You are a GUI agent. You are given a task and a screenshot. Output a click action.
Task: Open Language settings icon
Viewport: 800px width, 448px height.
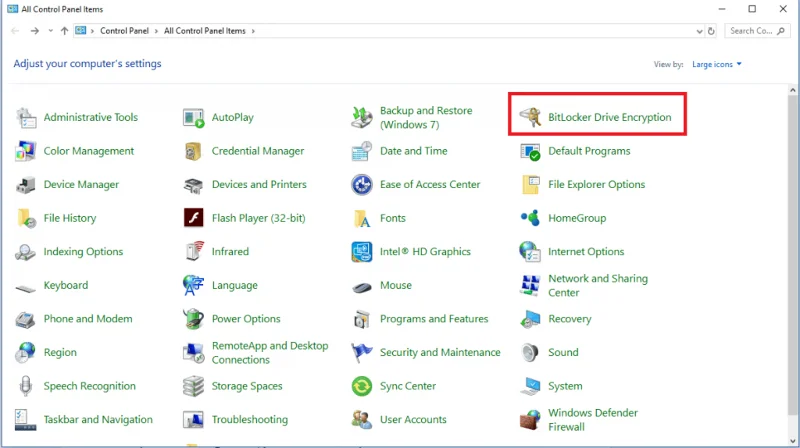pos(193,285)
